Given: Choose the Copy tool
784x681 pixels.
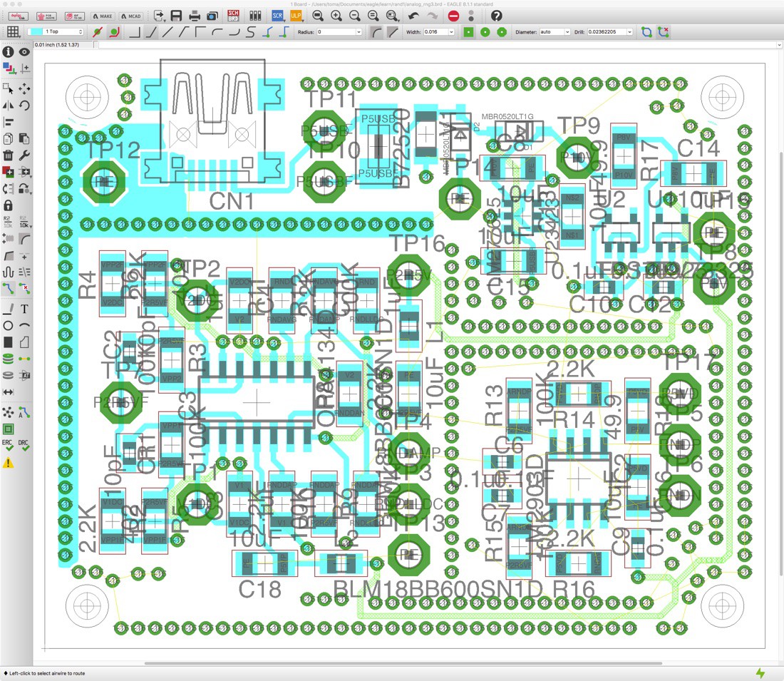Looking at the screenshot, I should [8, 138].
